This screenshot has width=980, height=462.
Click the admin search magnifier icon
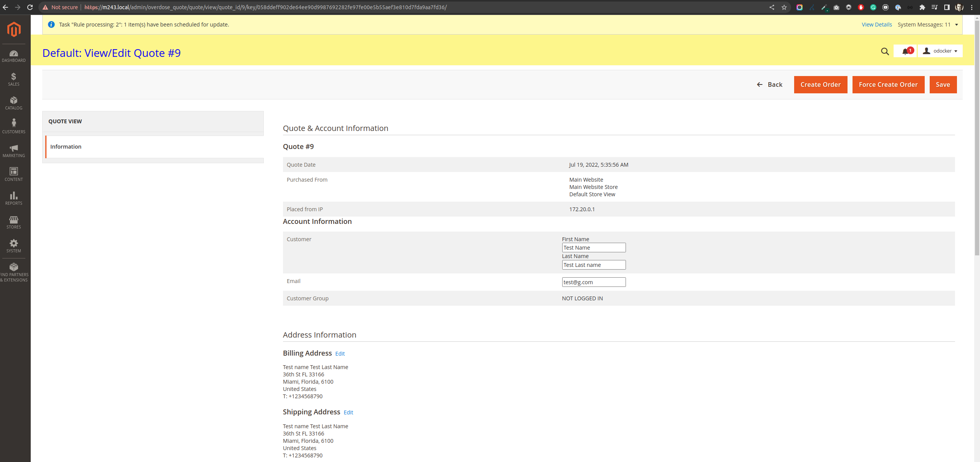885,51
